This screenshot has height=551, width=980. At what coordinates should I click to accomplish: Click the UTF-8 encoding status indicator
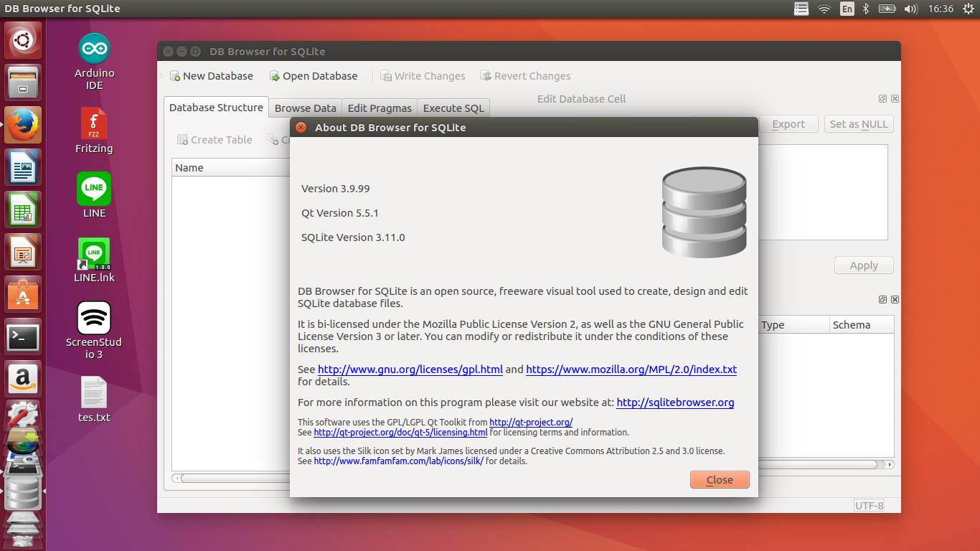(869, 506)
